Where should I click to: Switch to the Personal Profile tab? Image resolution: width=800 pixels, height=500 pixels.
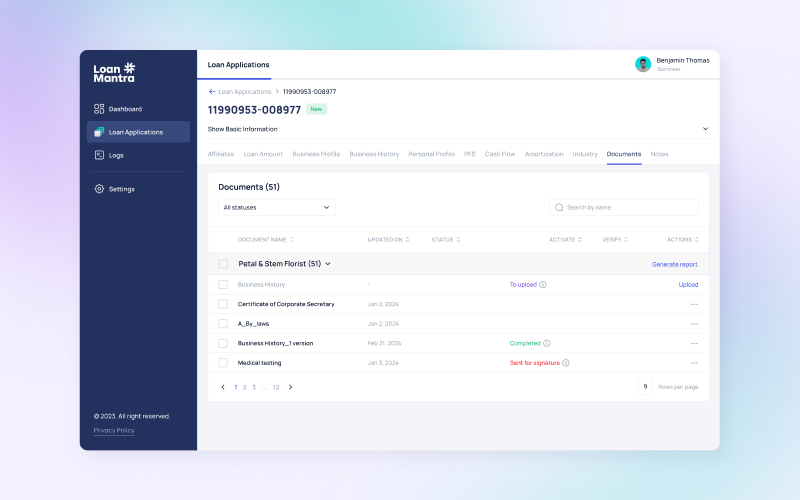(431, 154)
